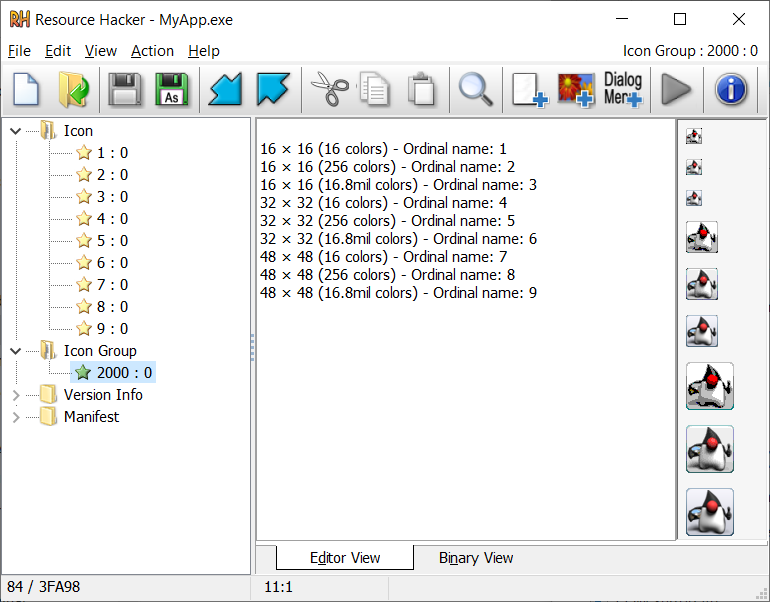
Task: Click the third 16x16 icon thumbnail
Action: pyautogui.click(x=694, y=198)
